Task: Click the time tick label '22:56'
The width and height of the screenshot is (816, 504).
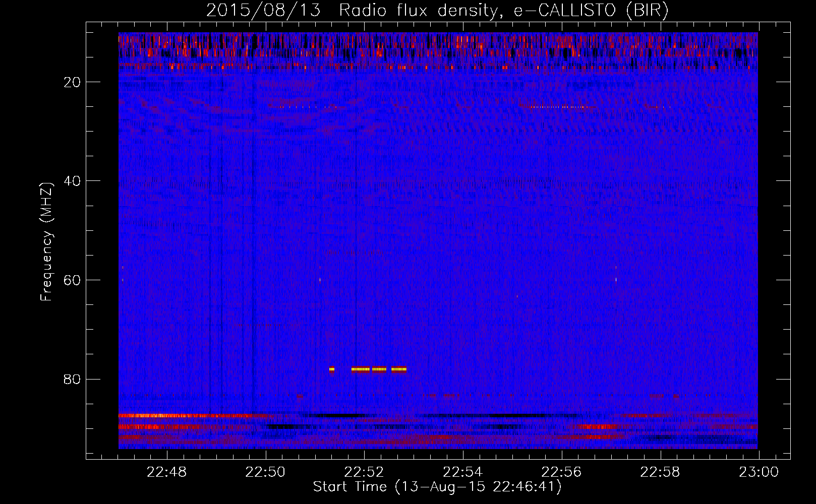Action: pos(562,472)
